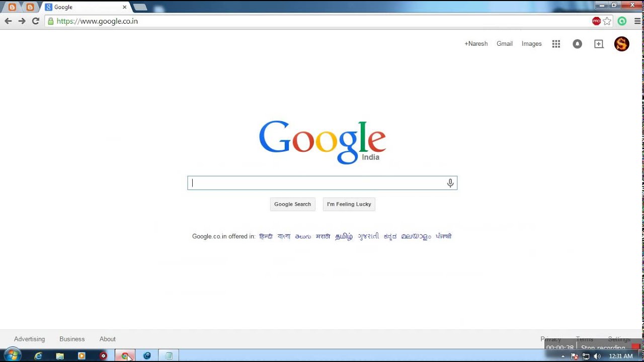Switch to the first Blogger tab

click(x=12, y=7)
